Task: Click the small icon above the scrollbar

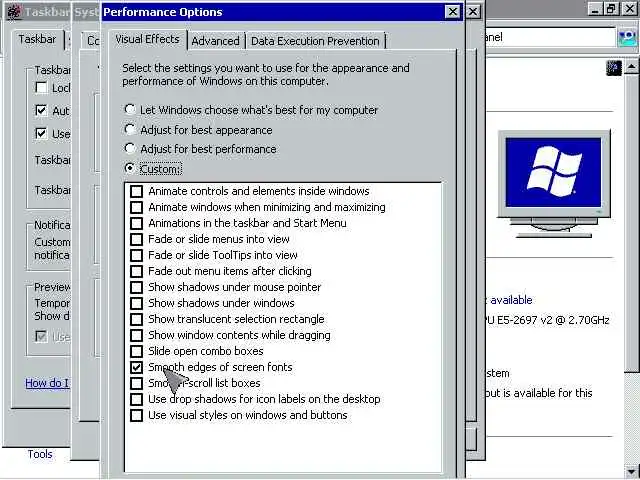Action: coord(613,68)
